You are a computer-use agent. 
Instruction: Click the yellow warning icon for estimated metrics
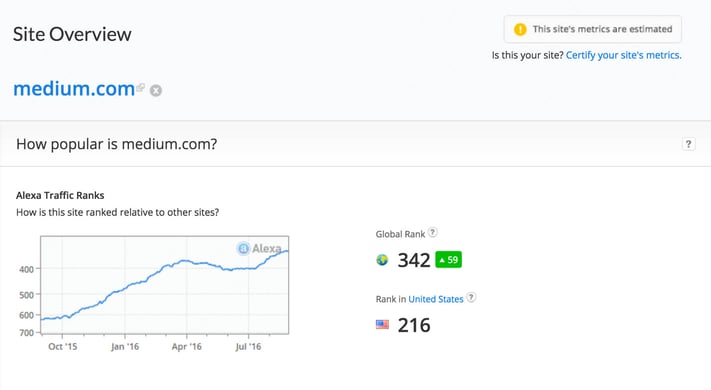[520, 29]
